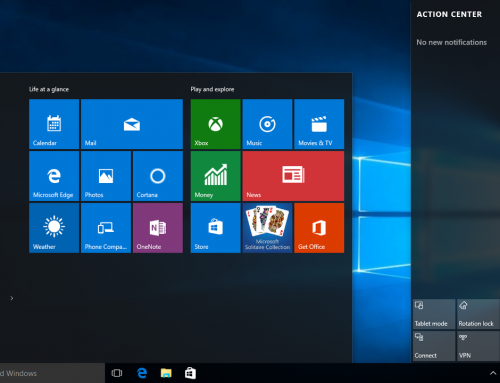Open the Store tile in Start menu
This screenshot has width=500, height=383.
tap(216, 228)
